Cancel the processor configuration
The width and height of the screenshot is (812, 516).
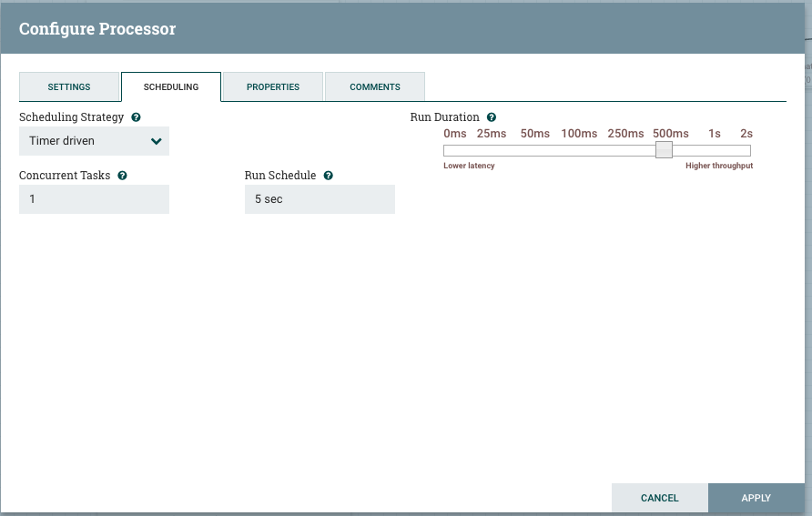coord(660,498)
